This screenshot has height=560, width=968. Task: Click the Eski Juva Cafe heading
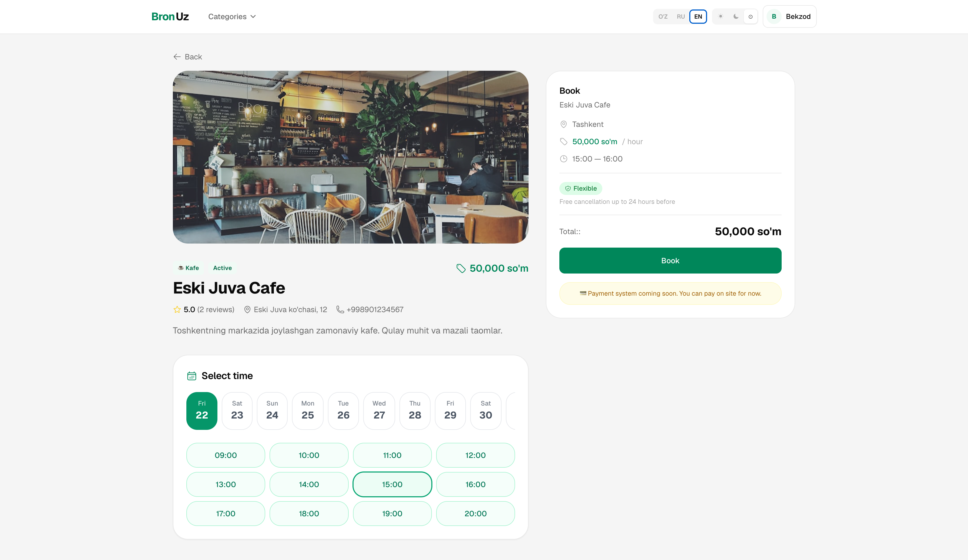pos(229,288)
